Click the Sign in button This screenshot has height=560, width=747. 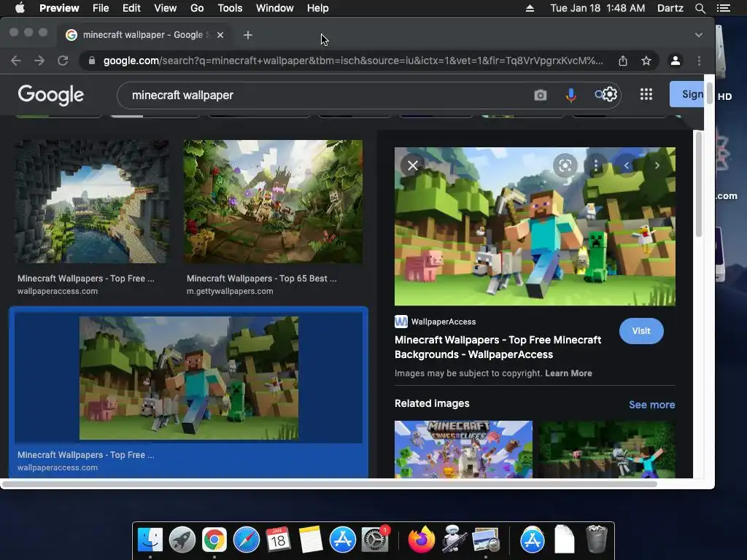[x=687, y=94]
